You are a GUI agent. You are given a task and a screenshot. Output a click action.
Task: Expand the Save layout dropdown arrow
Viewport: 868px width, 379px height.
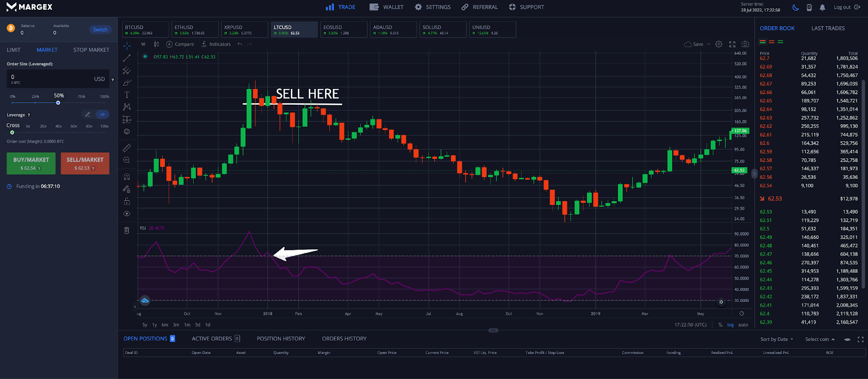(x=709, y=44)
